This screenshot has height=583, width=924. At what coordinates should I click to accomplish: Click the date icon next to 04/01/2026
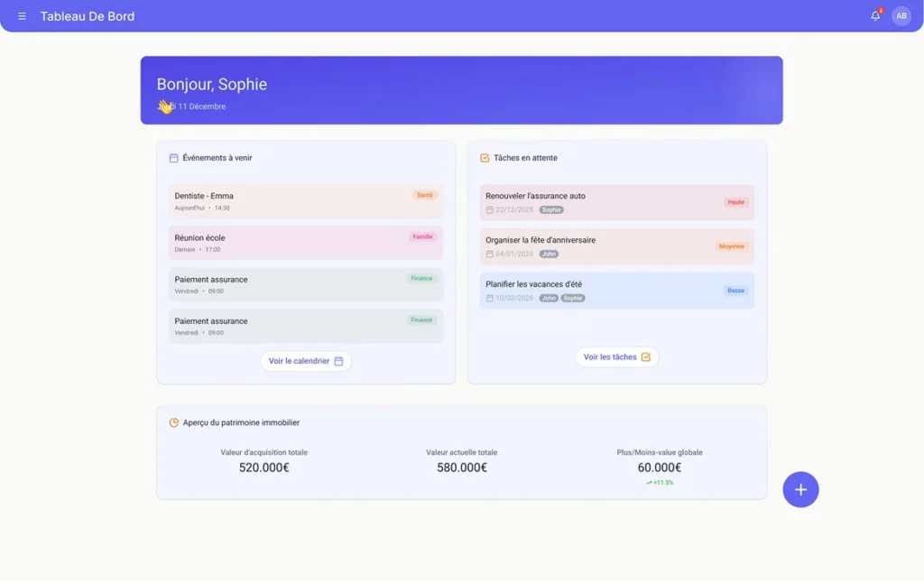(x=489, y=254)
